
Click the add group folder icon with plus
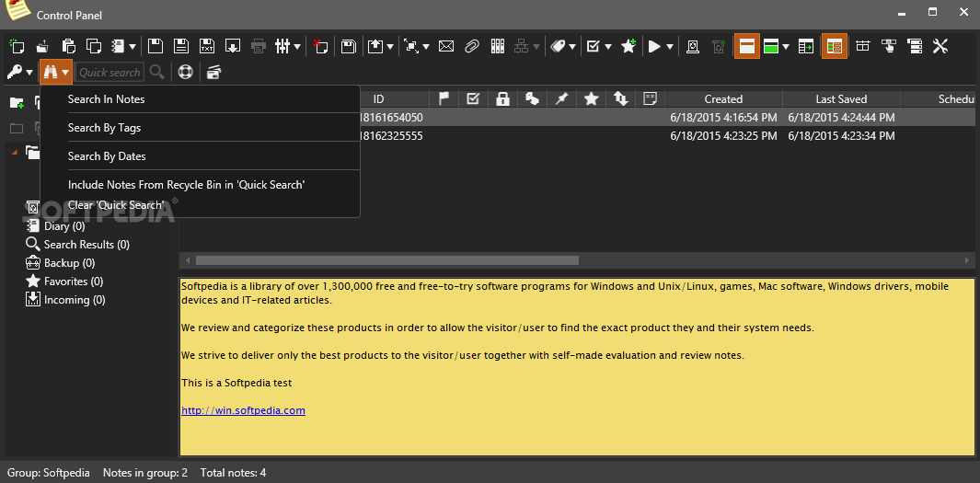17,102
